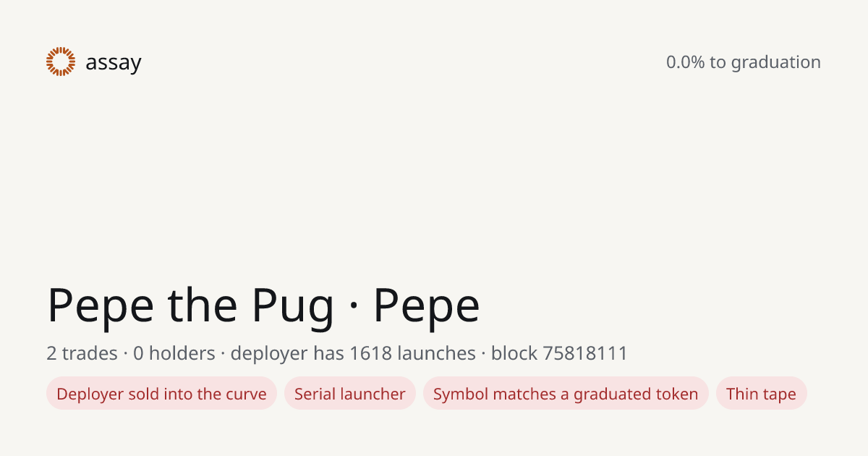Select the Deployer sold into the curve tag

tap(161, 394)
